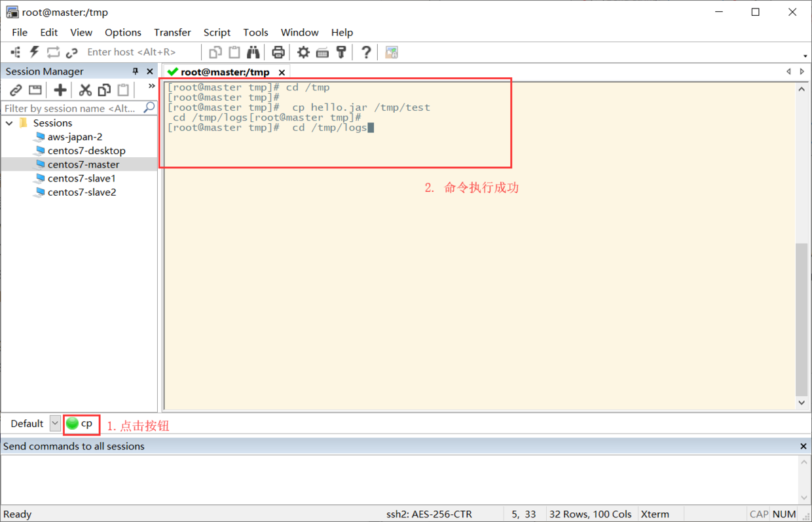Click inside the send commands text area

pos(399,479)
